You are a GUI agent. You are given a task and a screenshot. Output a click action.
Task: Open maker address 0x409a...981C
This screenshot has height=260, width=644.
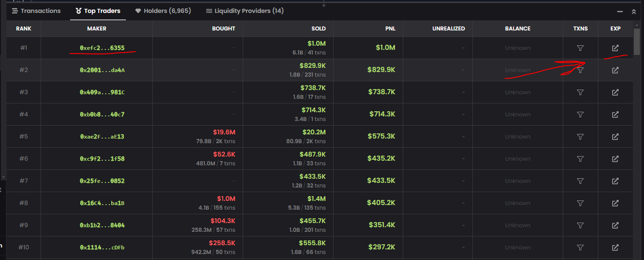tap(102, 92)
